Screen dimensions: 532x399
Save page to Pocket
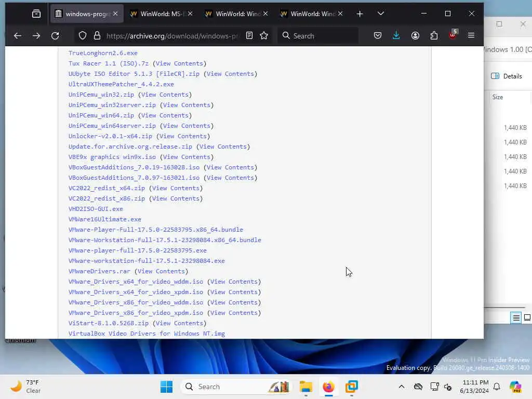tap(378, 36)
